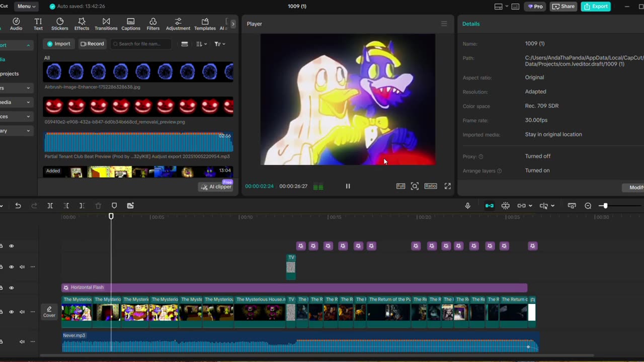
Task: Click the timeline zoom slider handle
Action: click(605, 206)
